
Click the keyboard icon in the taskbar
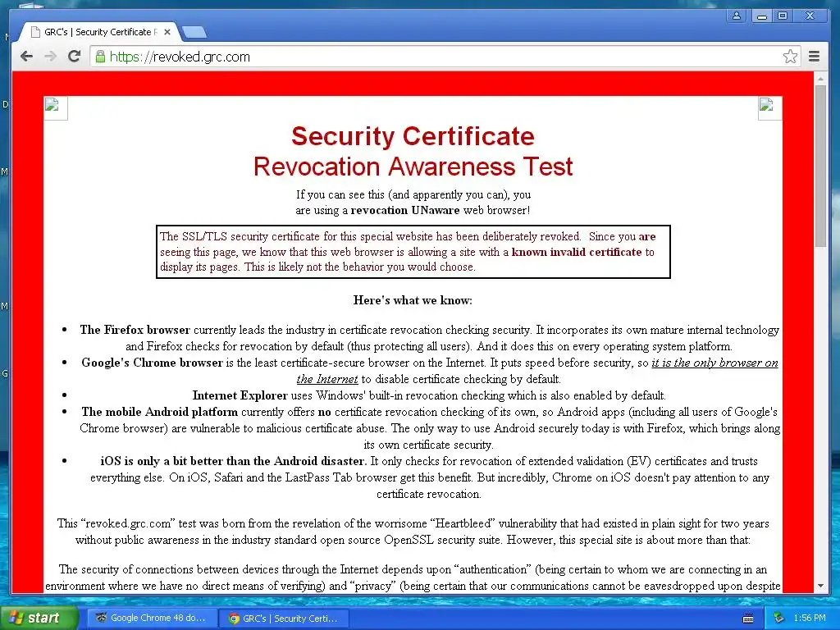click(748, 619)
